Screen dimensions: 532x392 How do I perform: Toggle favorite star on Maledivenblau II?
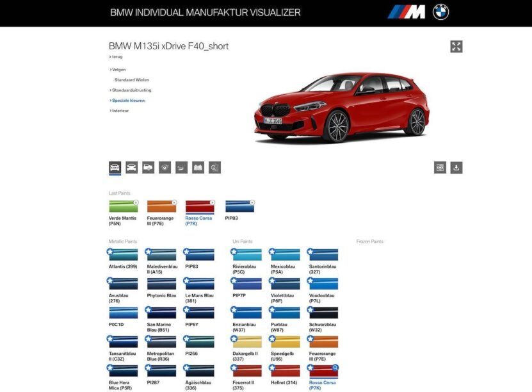click(148, 252)
